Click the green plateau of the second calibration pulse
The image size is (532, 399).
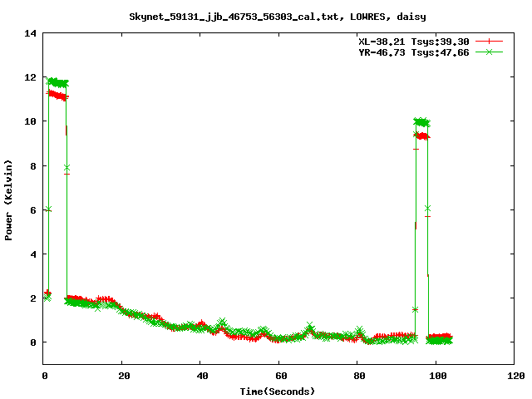coord(421,122)
